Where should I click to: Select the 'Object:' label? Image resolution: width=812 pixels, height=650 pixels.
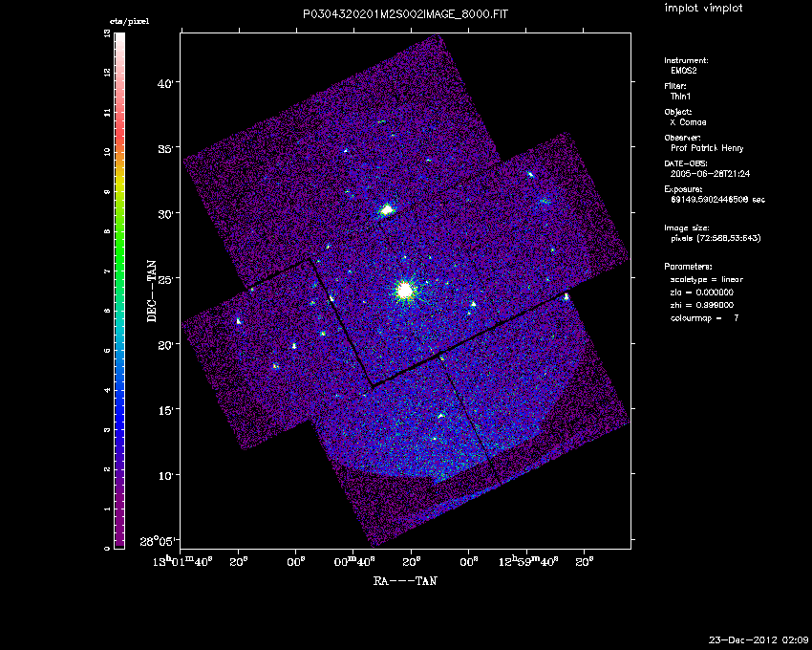click(678, 112)
